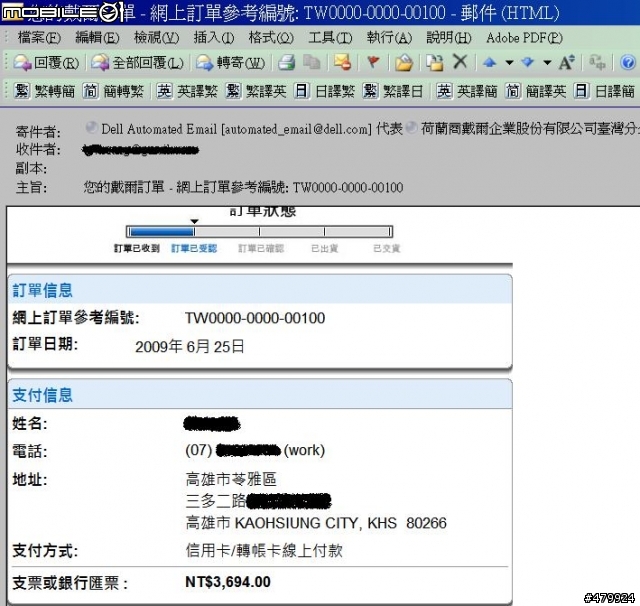Open the 編輯(E) menu
The image size is (640, 606).
click(x=97, y=38)
